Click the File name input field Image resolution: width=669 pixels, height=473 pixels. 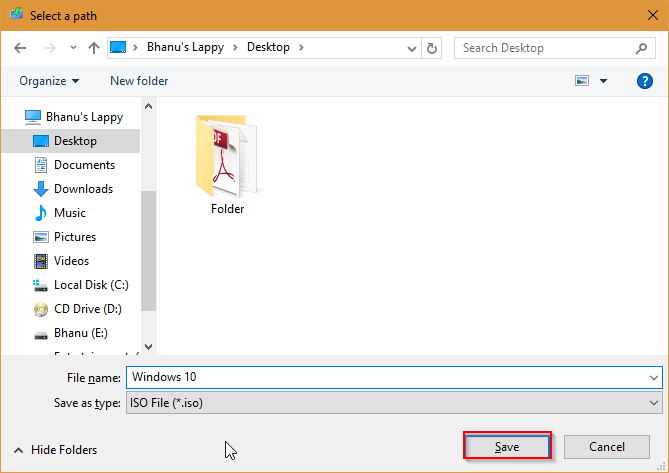click(394, 377)
